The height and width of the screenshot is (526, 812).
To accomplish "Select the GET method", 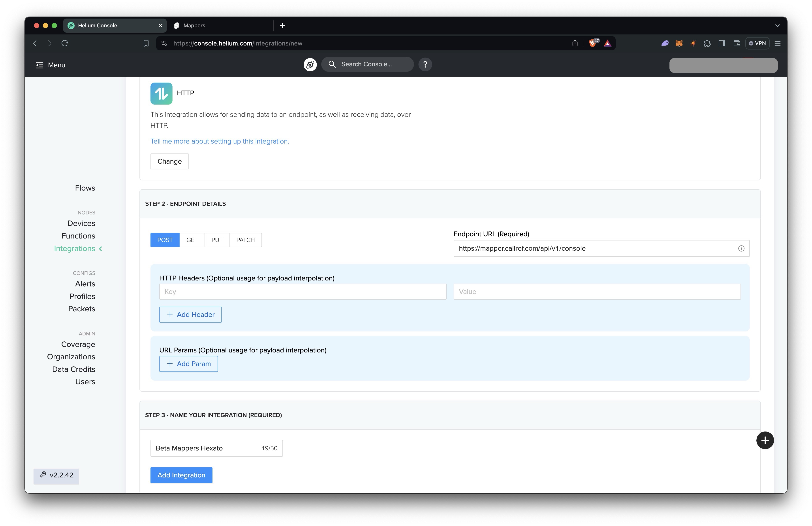I will pyautogui.click(x=192, y=240).
